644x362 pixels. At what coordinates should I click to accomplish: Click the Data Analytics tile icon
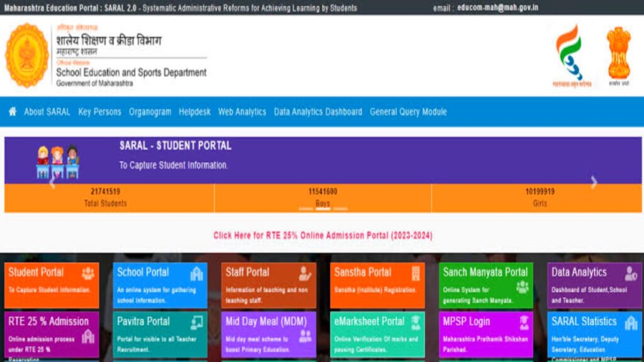point(631,273)
